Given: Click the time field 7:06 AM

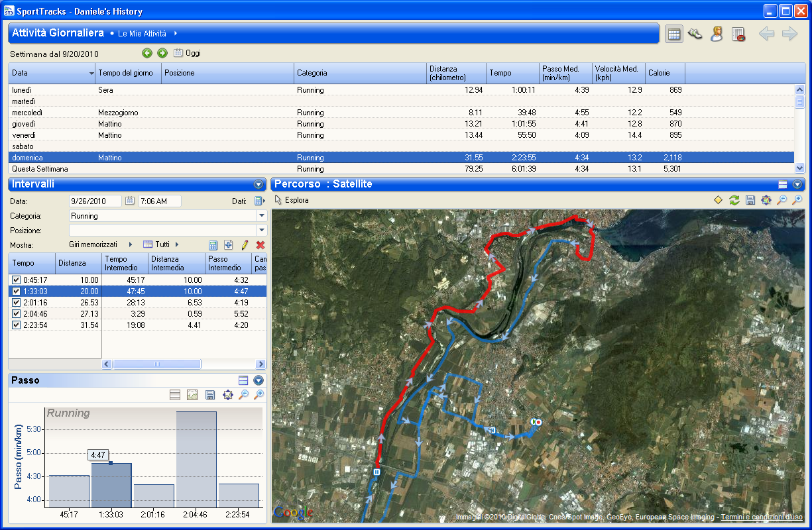Looking at the screenshot, I should pyautogui.click(x=159, y=201).
